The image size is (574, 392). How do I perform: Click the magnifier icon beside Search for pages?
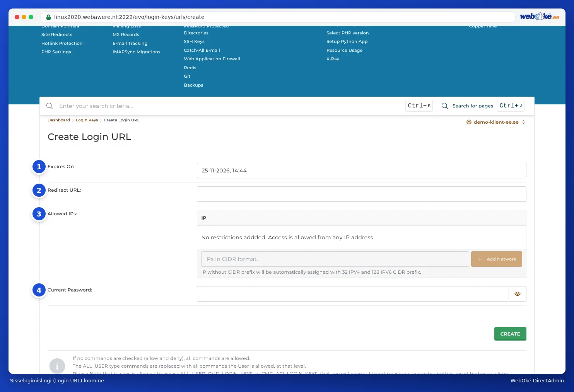(x=445, y=106)
